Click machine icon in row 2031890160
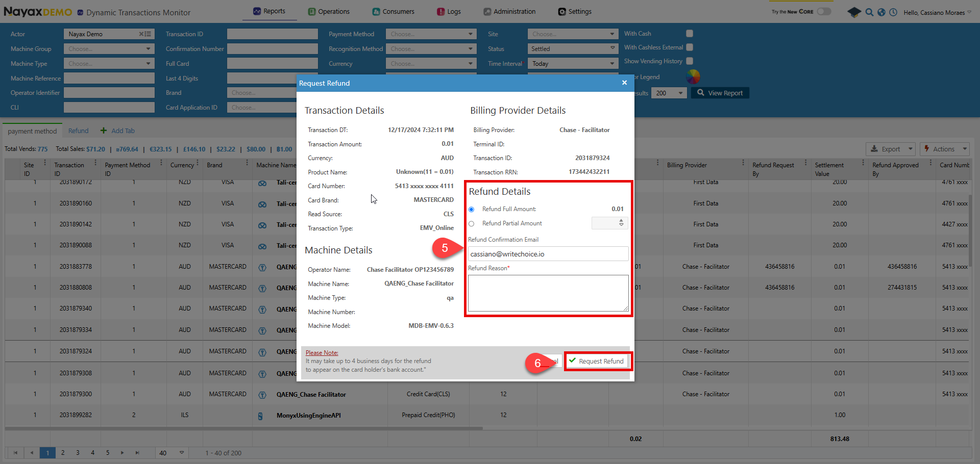Viewport: 980px width, 464px height. pos(262,204)
